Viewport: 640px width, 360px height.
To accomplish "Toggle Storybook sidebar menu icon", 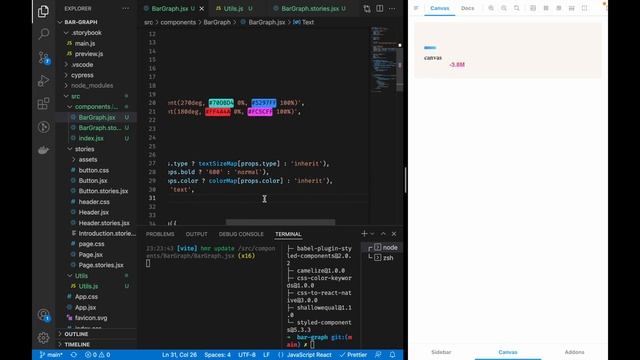I will tap(416, 8).
